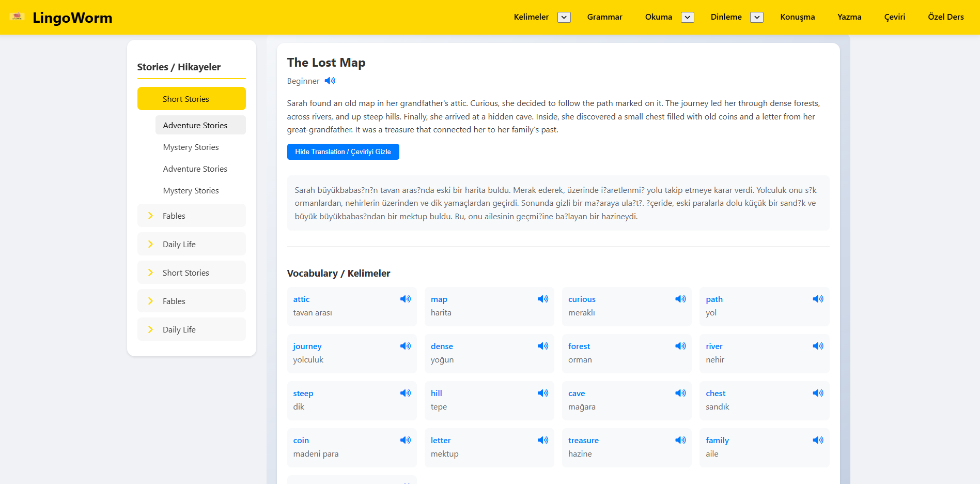Hide the Turkish translation
Viewport: 980px width, 484px height.
tap(343, 152)
